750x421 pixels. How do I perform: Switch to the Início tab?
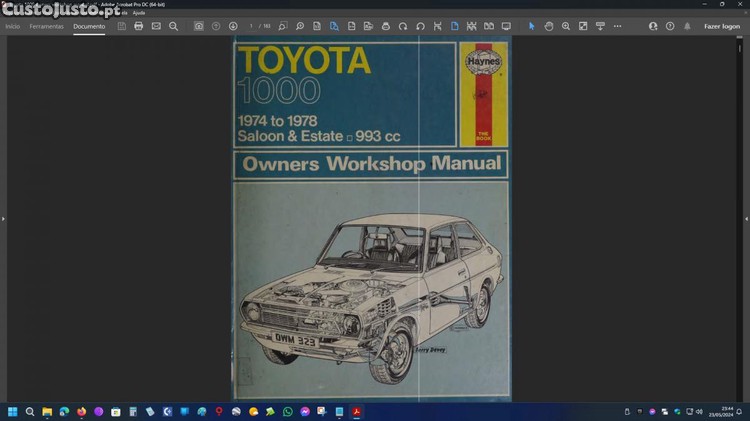pyautogui.click(x=13, y=26)
